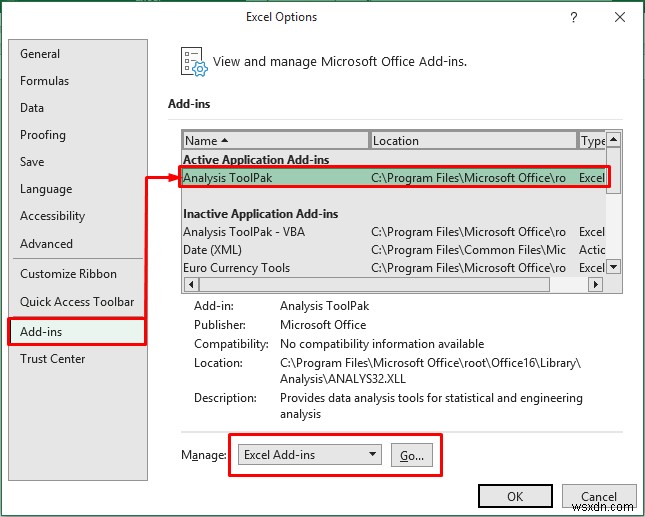Show Accessibility settings
This screenshot has height=517, width=645.
click(x=52, y=216)
